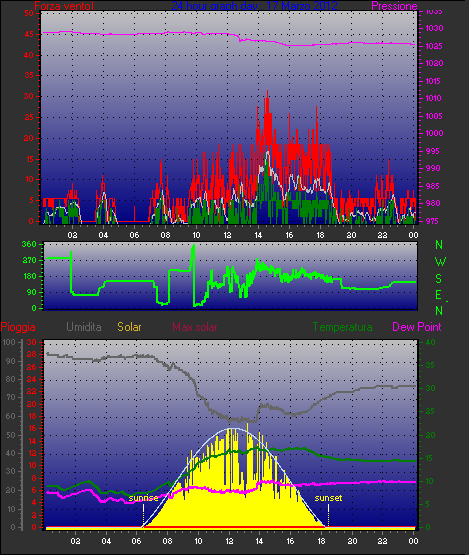Click the "995" pressure axis value
This screenshot has height=555, width=469.
pos(433,151)
